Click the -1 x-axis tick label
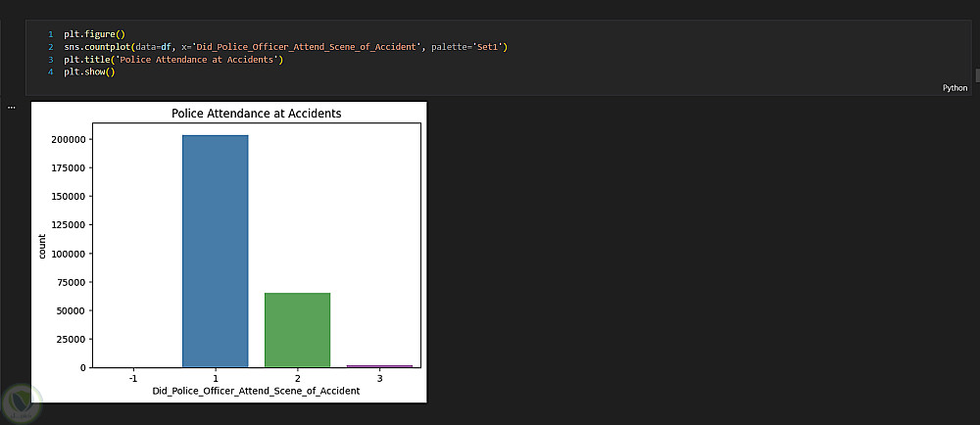This screenshot has height=425, width=980. (133, 377)
